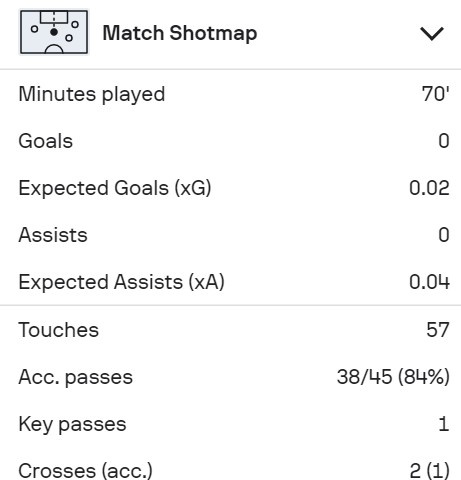Click the Touches value 57
Screen dimensions: 461x480
coord(438,330)
